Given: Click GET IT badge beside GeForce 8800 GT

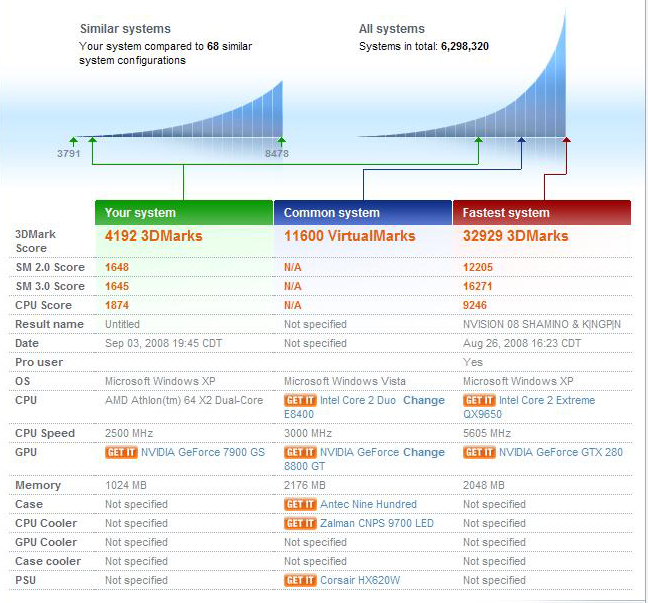Looking at the screenshot, I should (300, 452).
